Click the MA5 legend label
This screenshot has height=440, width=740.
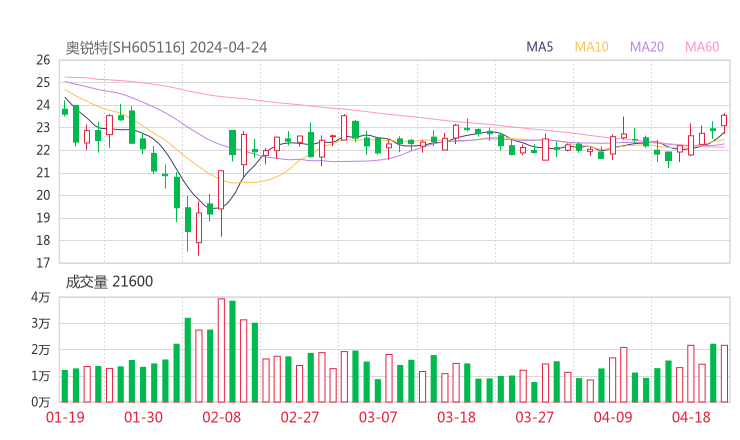click(x=539, y=47)
